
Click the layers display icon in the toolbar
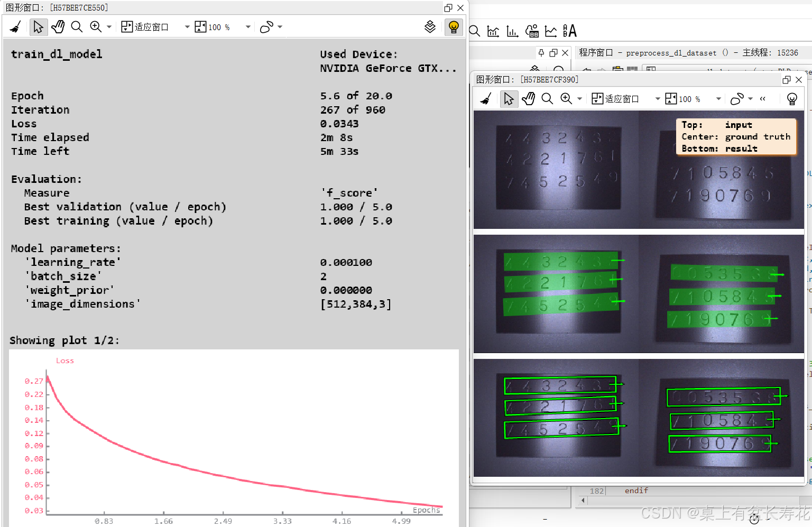tap(430, 26)
